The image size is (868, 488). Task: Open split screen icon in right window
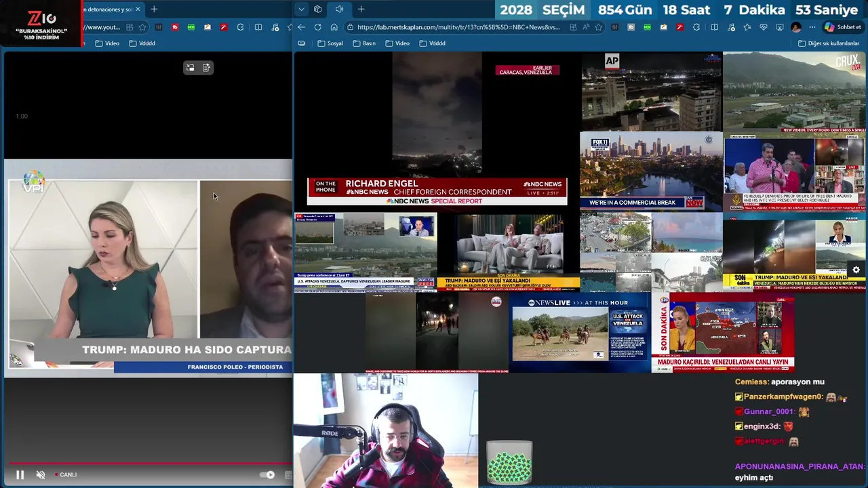(x=714, y=27)
